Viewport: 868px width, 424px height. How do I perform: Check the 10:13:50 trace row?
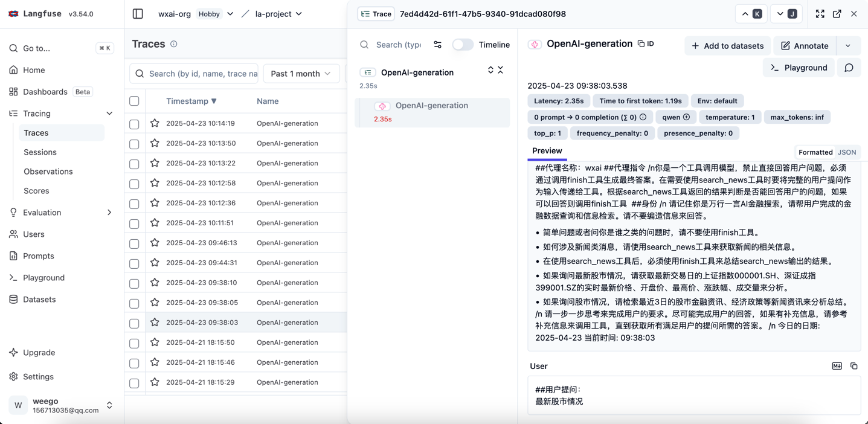pyautogui.click(x=134, y=144)
